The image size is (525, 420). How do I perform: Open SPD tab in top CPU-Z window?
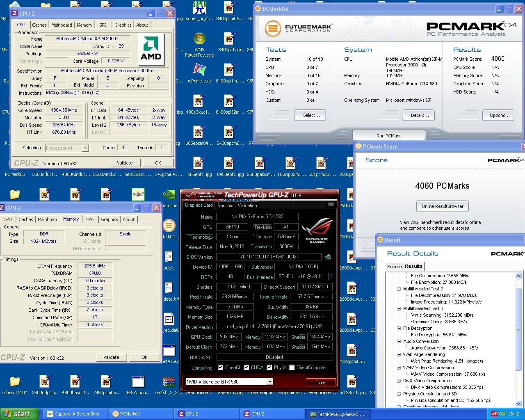pos(103,25)
